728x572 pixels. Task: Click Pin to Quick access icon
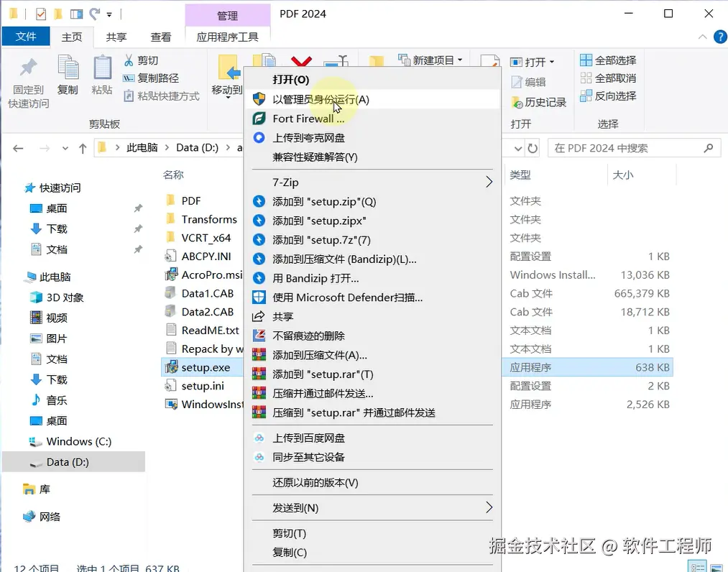click(x=28, y=68)
